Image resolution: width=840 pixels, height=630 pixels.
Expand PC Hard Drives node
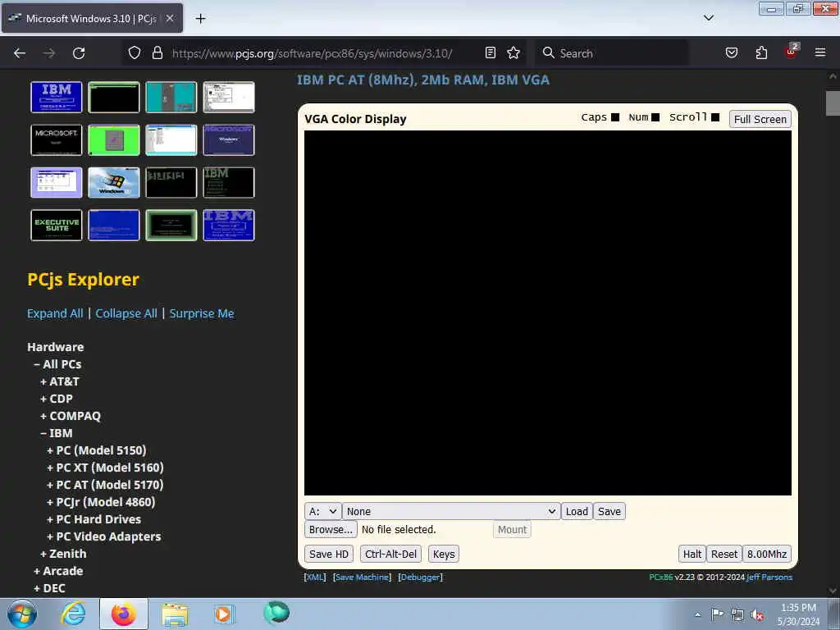coord(94,519)
